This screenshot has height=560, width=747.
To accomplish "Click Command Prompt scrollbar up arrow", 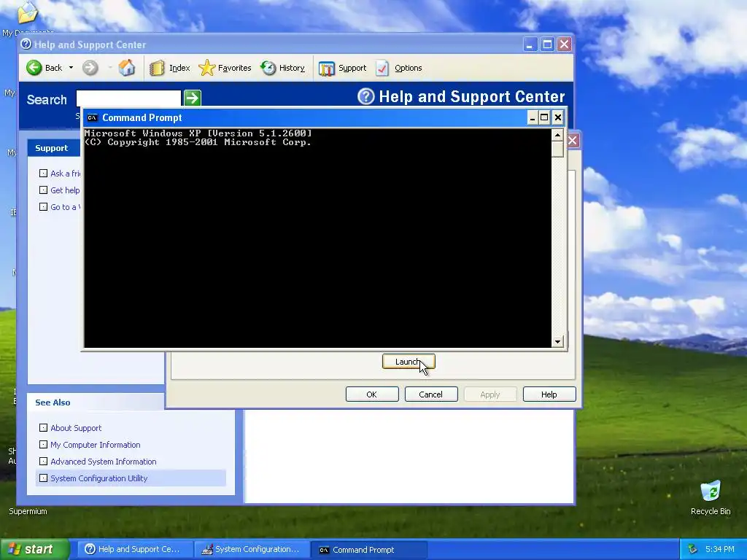I will click(x=557, y=135).
